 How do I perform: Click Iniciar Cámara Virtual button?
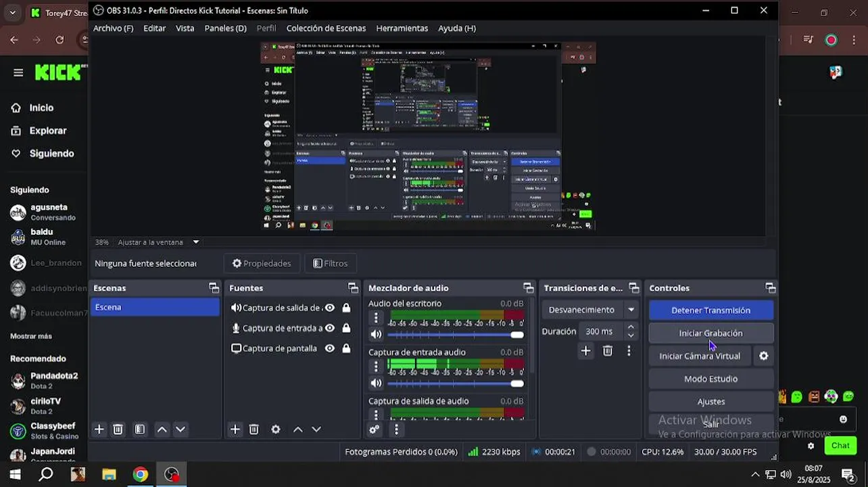pyautogui.click(x=700, y=356)
